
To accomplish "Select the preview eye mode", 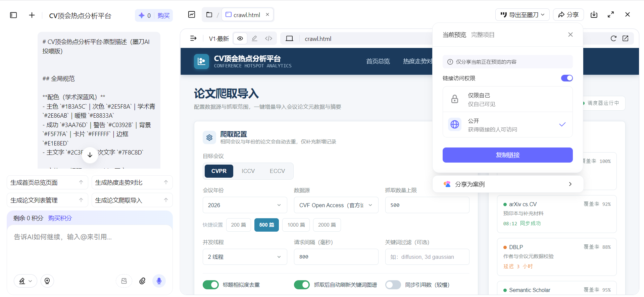I will [240, 39].
